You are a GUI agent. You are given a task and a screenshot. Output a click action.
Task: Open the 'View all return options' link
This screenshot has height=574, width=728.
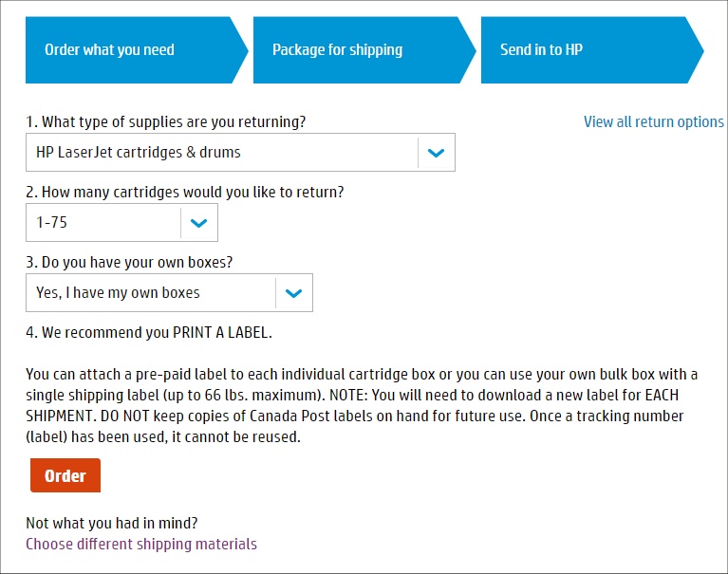pyautogui.click(x=653, y=121)
